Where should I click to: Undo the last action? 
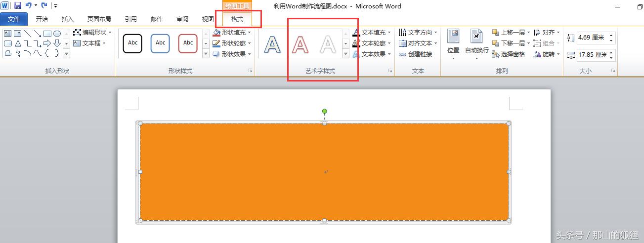28,5
